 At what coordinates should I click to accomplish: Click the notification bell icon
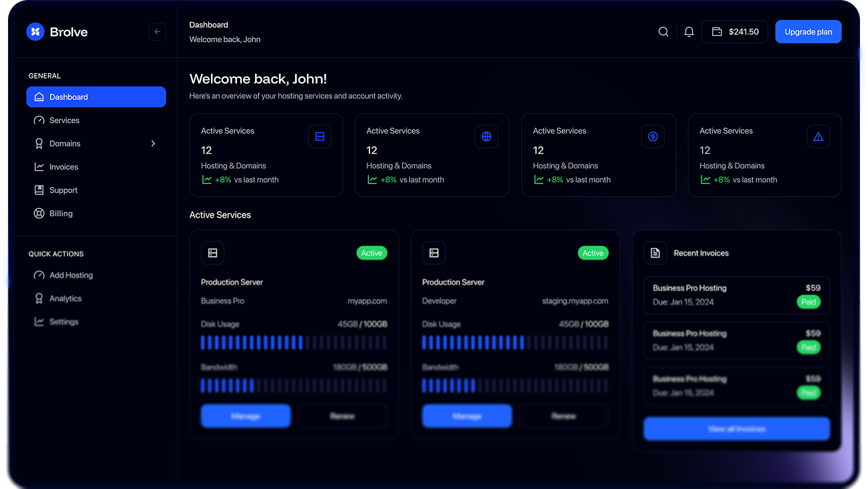(x=688, y=31)
